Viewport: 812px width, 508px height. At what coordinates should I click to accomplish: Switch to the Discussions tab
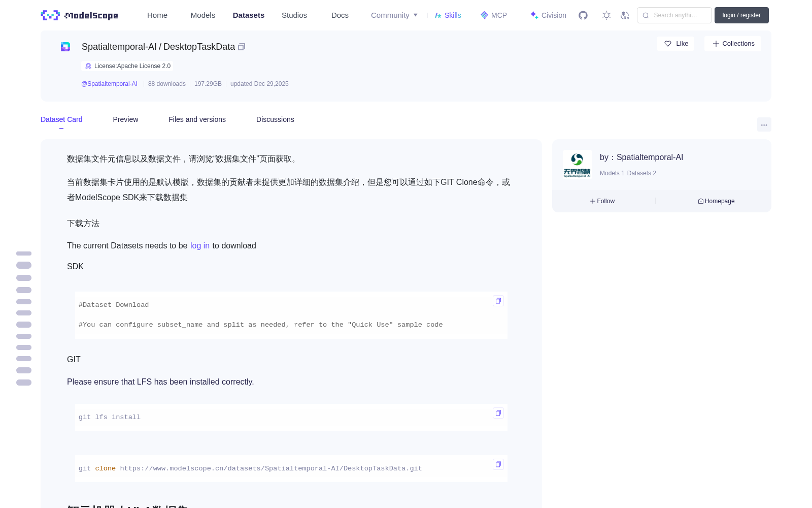275,119
